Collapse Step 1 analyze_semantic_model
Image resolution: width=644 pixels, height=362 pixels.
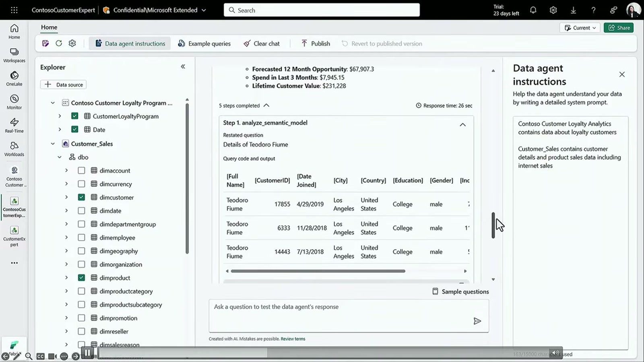point(462,125)
